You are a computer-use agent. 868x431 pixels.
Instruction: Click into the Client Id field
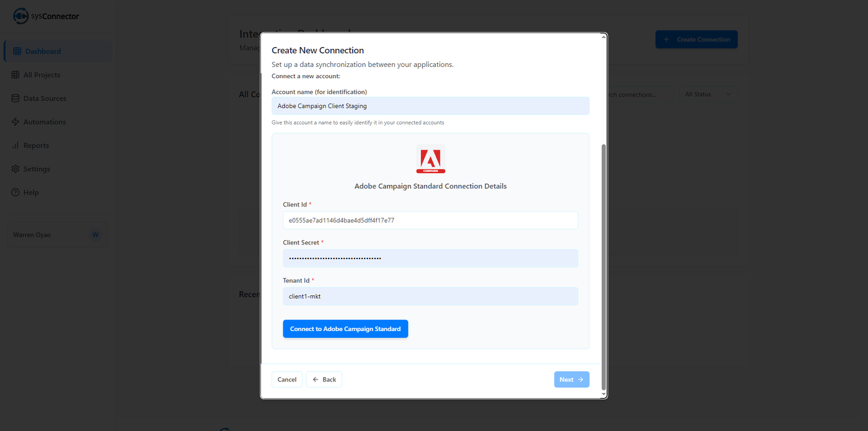pos(430,220)
